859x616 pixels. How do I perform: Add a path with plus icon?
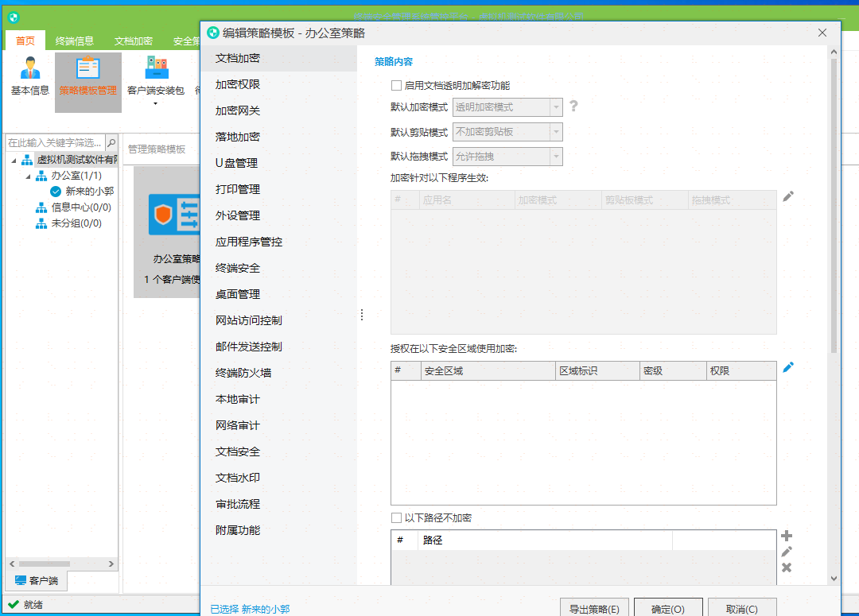[787, 536]
